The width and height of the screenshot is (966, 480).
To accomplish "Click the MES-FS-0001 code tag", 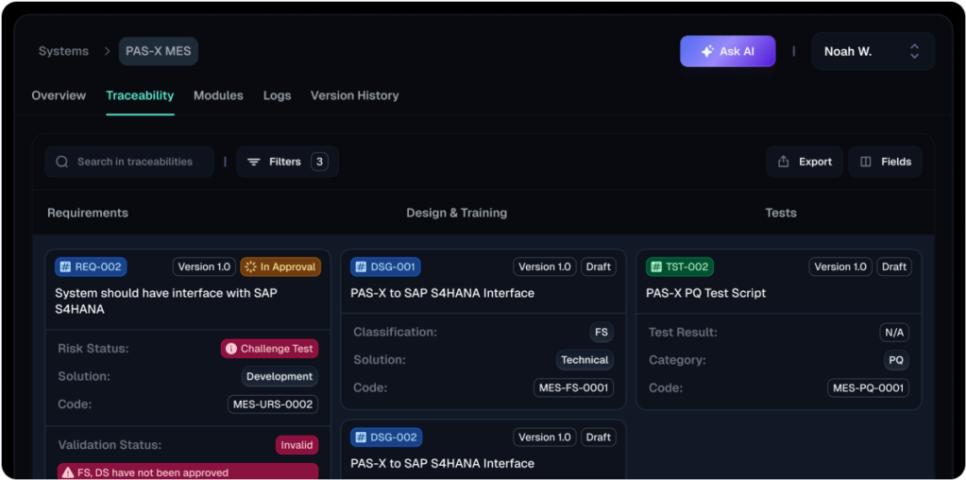I will click(574, 388).
